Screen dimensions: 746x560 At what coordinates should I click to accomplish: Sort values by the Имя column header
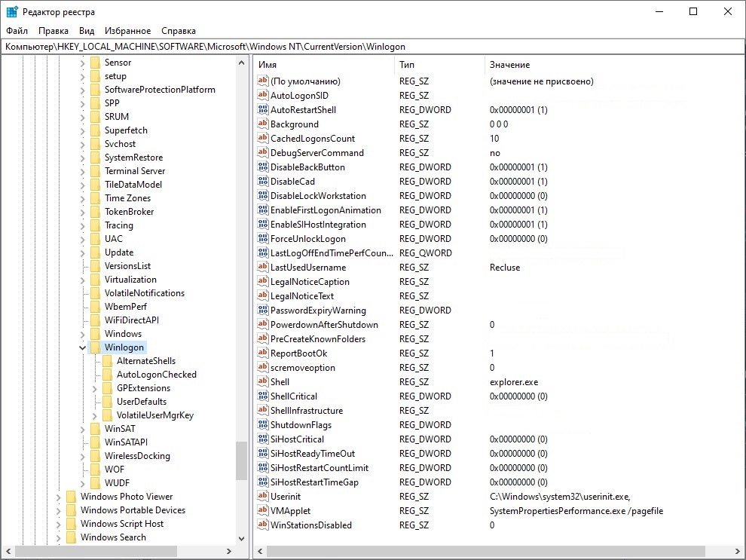tap(324, 65)
